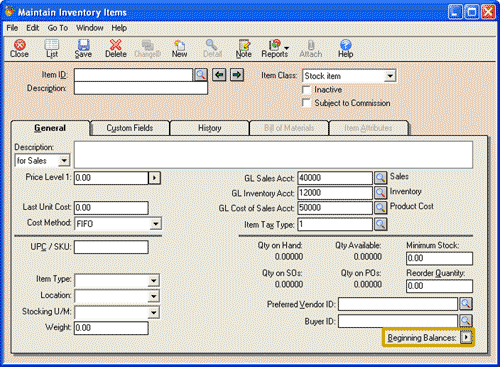The height and width of the screenshot is (367, 500).
Task: Click the Detail toolbar icon
Action: (212, 49)
